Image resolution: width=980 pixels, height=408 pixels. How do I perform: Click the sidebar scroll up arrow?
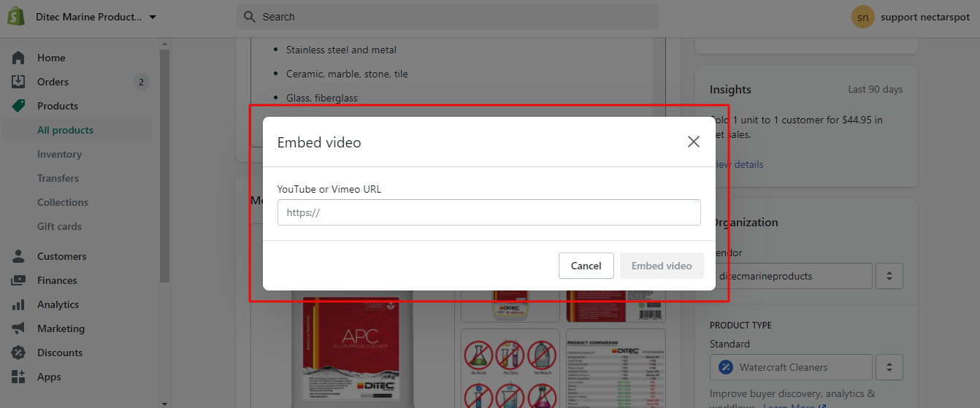click(x=164, y=42)
